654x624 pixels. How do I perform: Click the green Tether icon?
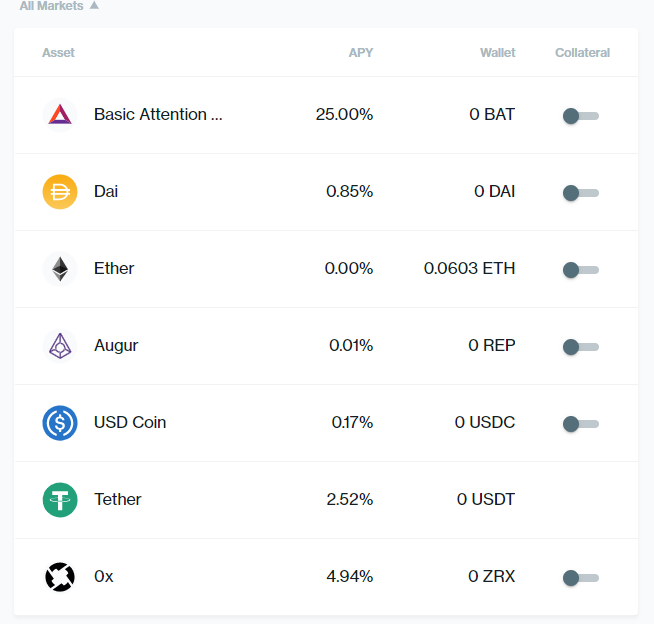[60, 500]
